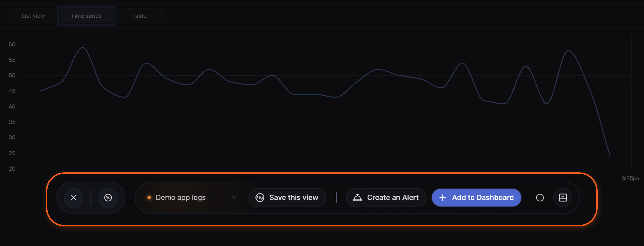Click the 60 y-axis label
This screenshot has height=246, width=644.
12,44
